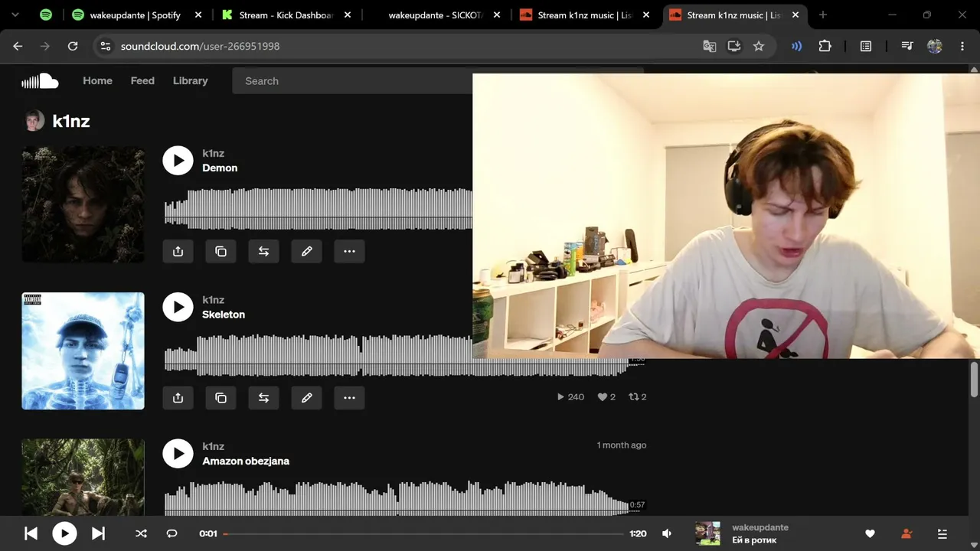Reload the SoundCloud page

click(73, 46)
